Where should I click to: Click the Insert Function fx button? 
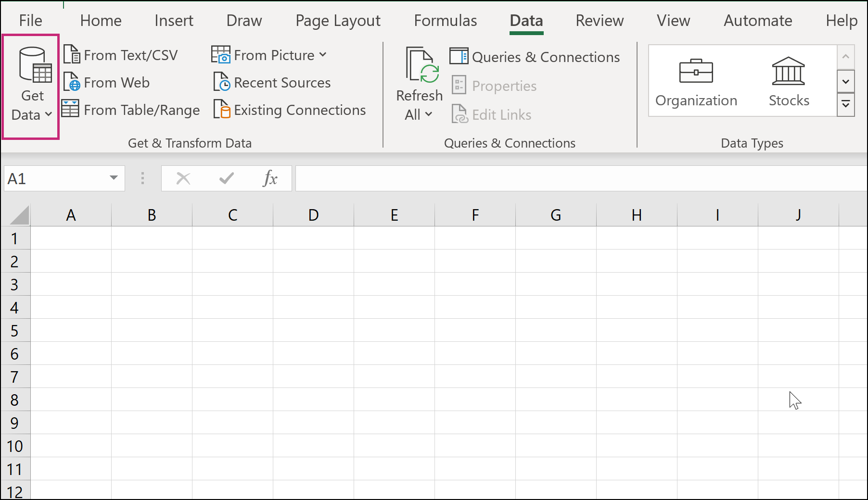point(270,179)
